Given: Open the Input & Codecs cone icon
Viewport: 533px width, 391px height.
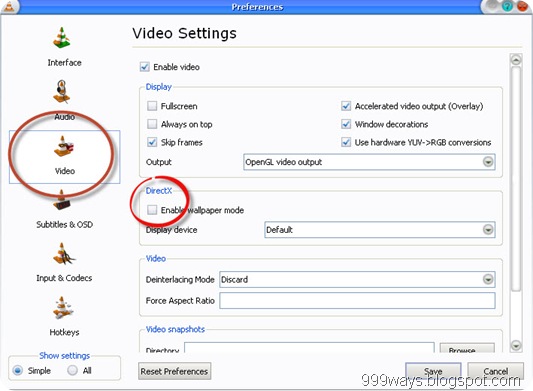Looking at the screenshot, I should pyautogui.click(x=64, y=254).
